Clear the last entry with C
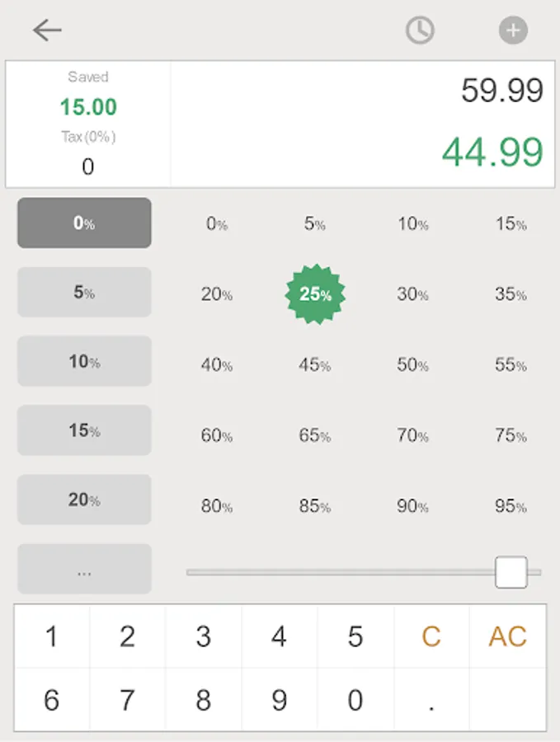This screenshot has height=742, width=560. pyautogui.click(x=431, y=636)
